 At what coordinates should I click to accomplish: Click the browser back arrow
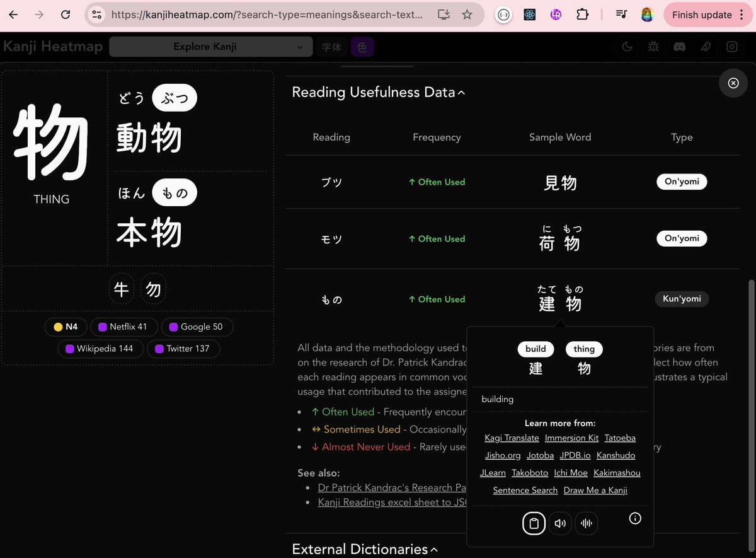point(13,15)
